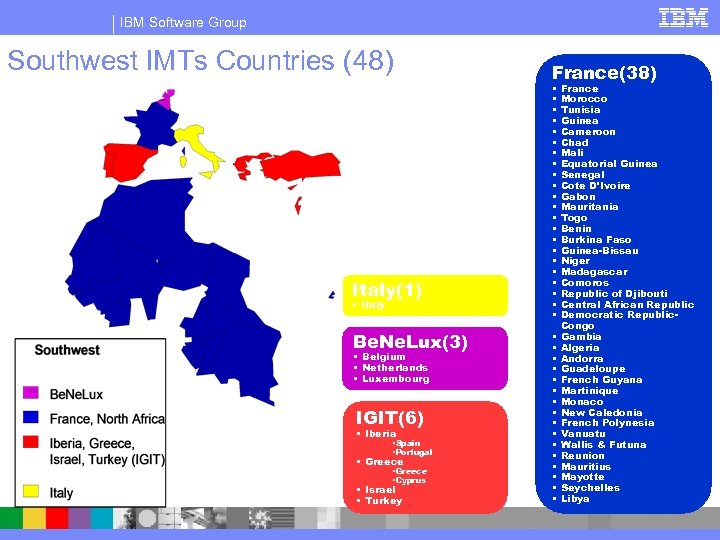
Task: Click 'Burkina Faso' in the France list
Action: (596, 240)
